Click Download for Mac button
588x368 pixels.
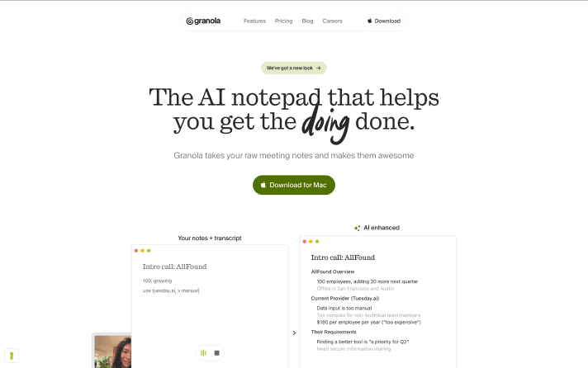pyautogui.click(x=294, y=185)
